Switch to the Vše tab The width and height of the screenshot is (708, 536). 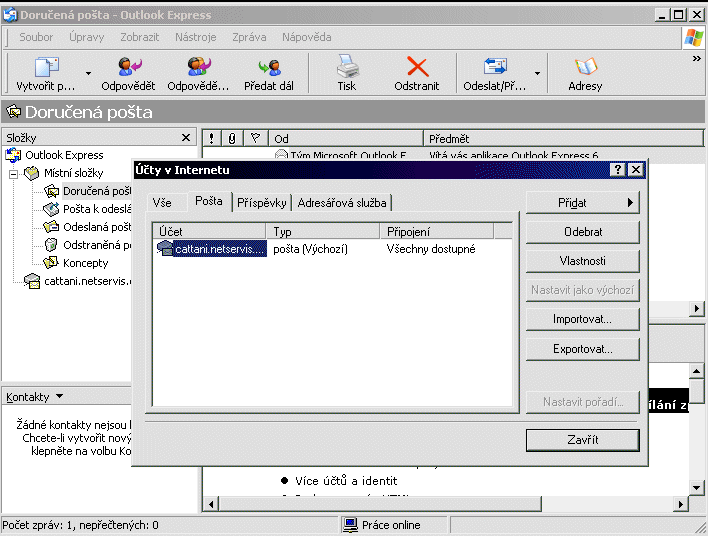pos(162,203)
